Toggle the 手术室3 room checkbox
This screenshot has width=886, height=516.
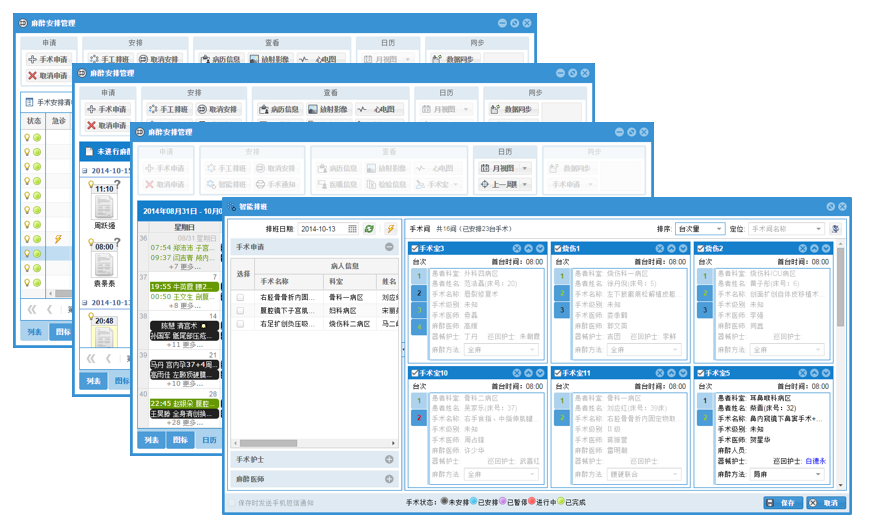point(415,249)
